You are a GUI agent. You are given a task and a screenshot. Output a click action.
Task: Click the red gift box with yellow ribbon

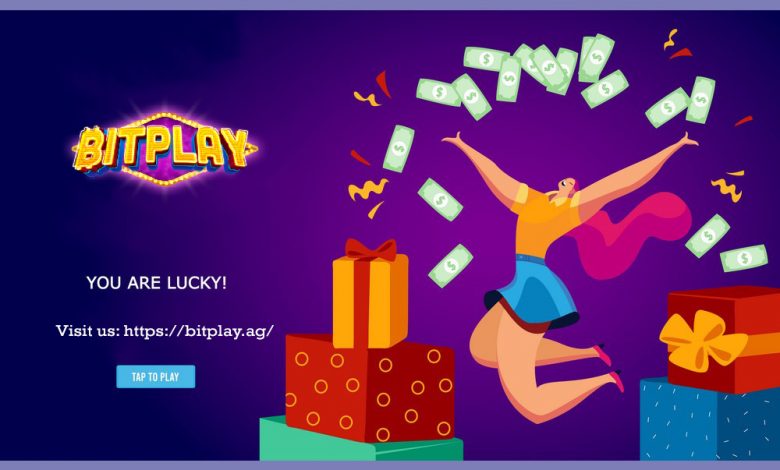pos(724,339)
